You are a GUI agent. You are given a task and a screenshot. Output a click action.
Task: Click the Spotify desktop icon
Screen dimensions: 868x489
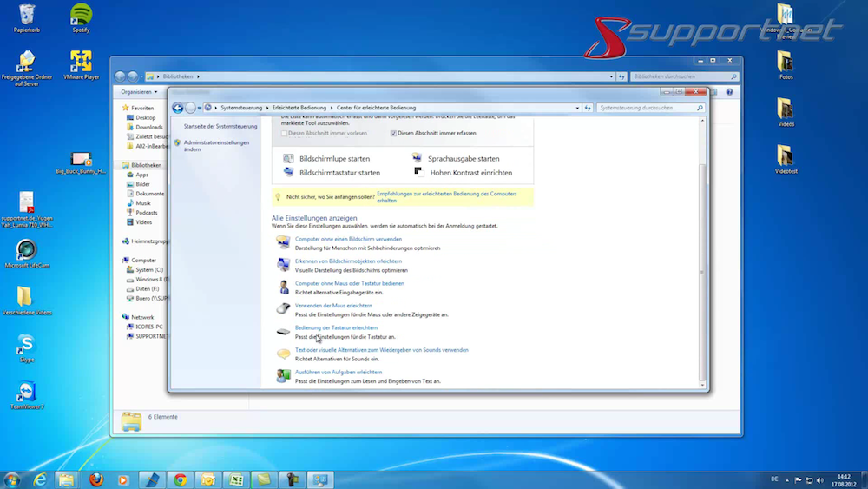[x=81, y=16]
